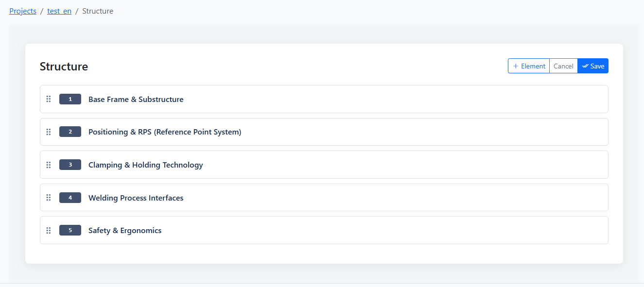The image size is (644, 287).
Task: Expand the "Safety & Ergonomics" element
Action: (124, 230)
